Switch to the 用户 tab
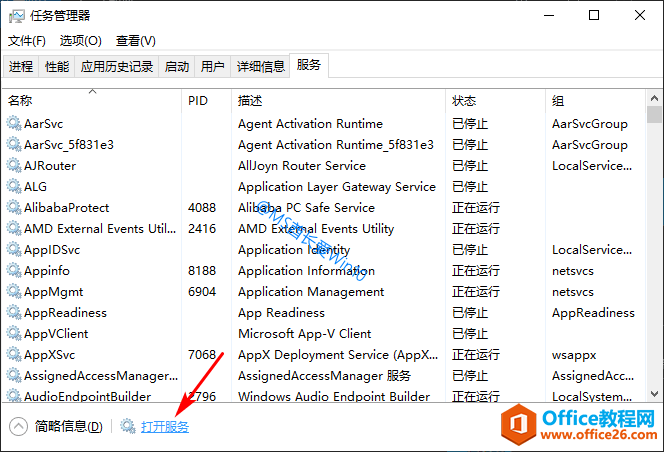 213,67
